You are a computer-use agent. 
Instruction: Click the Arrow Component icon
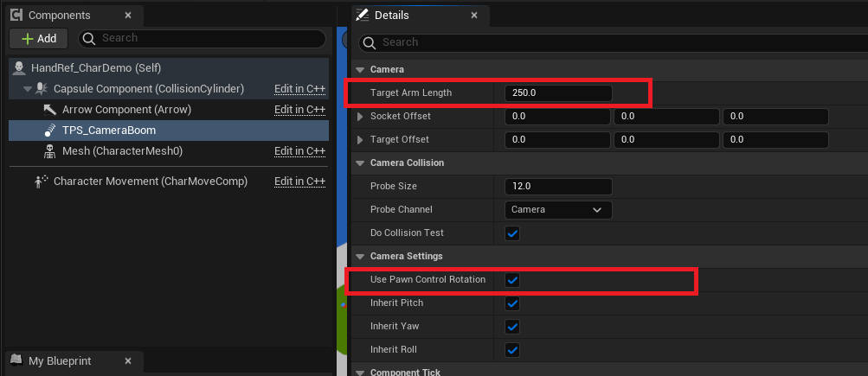coord(49,110)
